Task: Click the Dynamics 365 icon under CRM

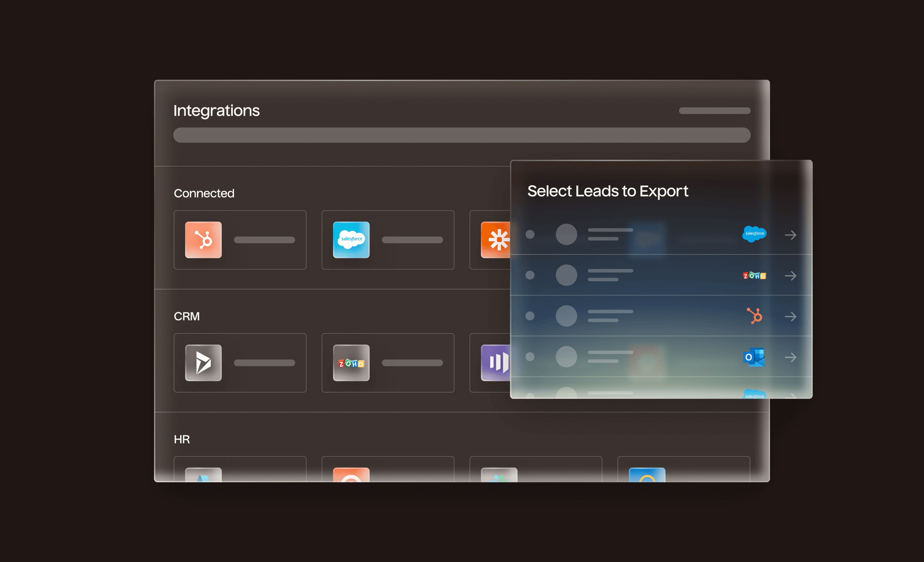Action: pos(203,363)
